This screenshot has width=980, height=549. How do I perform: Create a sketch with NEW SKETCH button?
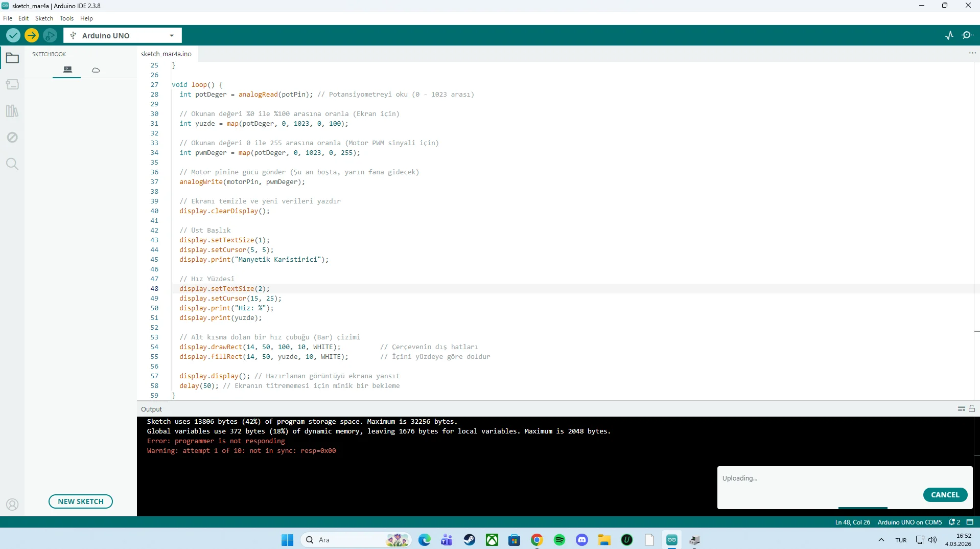(81, 501)
